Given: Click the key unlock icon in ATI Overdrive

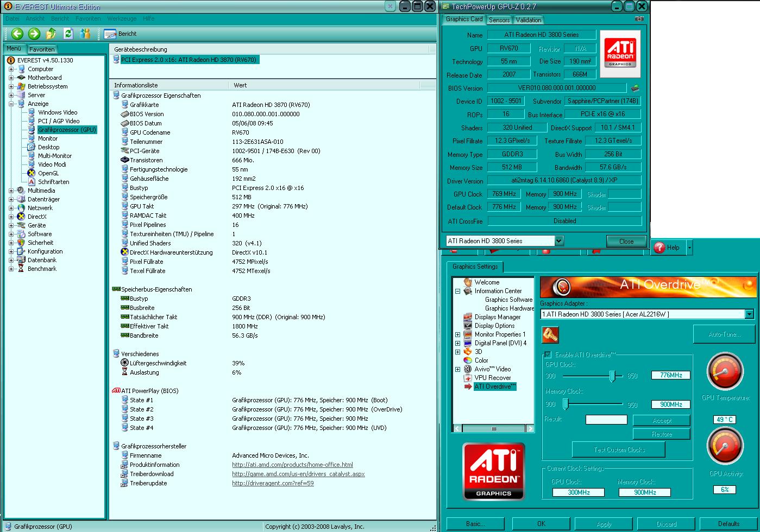Looking at the screenshot, I should click(550, 334).
